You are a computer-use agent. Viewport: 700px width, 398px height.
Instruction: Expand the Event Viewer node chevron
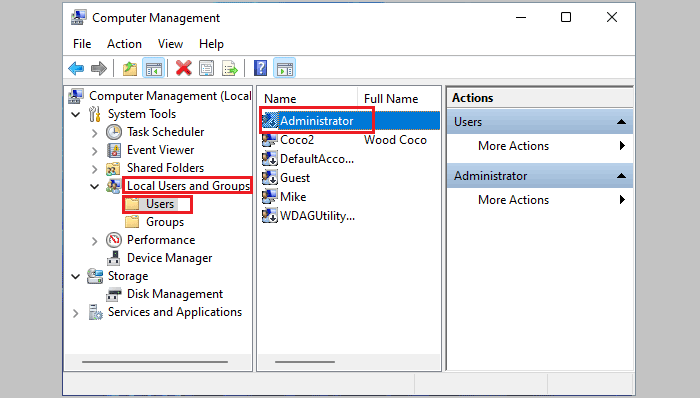coord(94,151)
